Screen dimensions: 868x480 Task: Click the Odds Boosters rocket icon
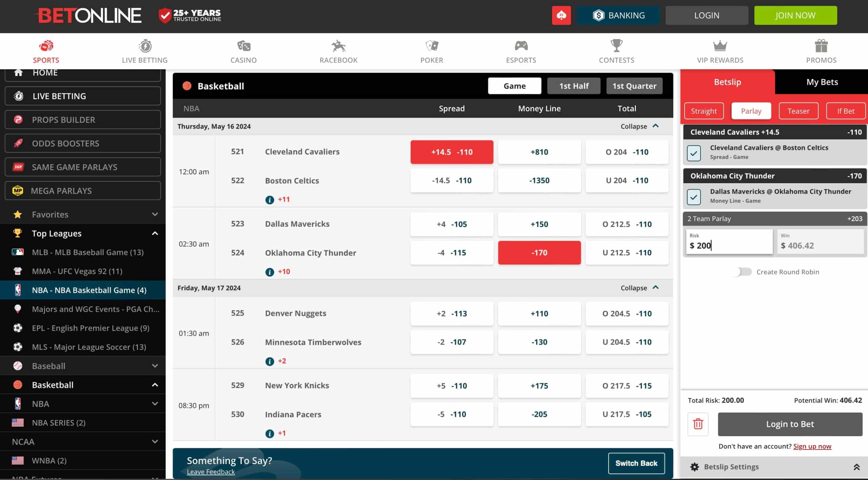click(x=18, y=143)
